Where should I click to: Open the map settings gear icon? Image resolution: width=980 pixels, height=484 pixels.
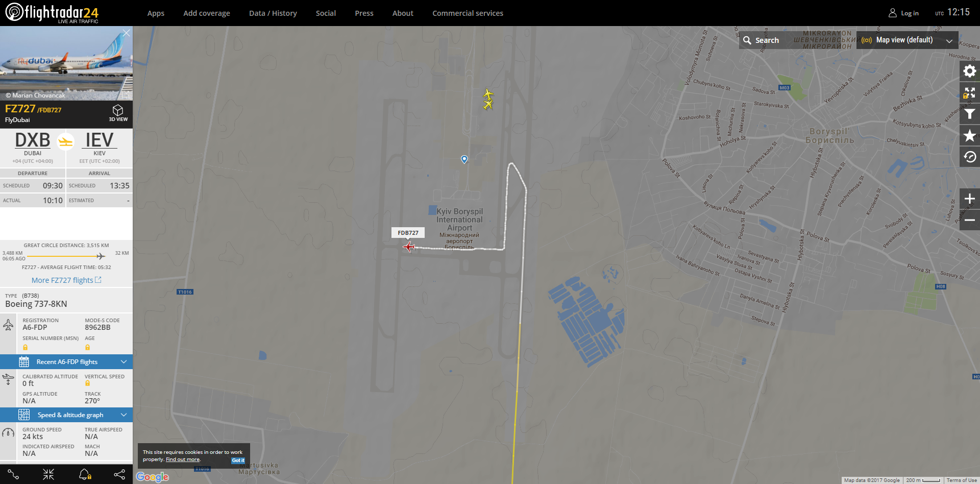point(969,71)
